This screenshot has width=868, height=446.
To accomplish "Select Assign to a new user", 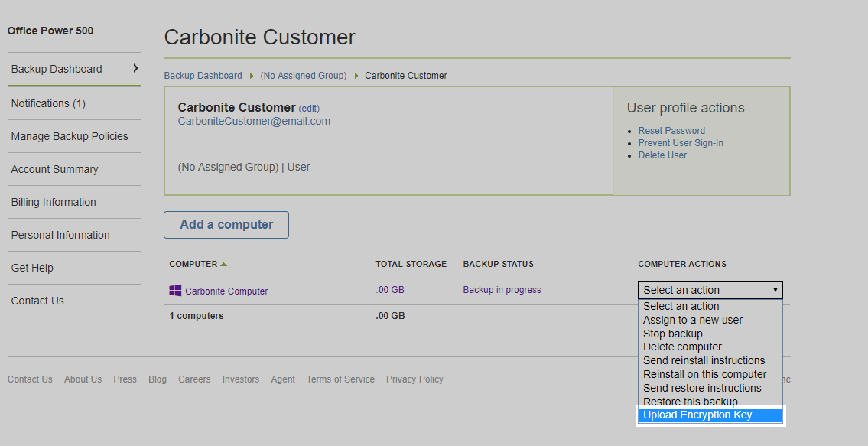I will [x=692, y=320].
